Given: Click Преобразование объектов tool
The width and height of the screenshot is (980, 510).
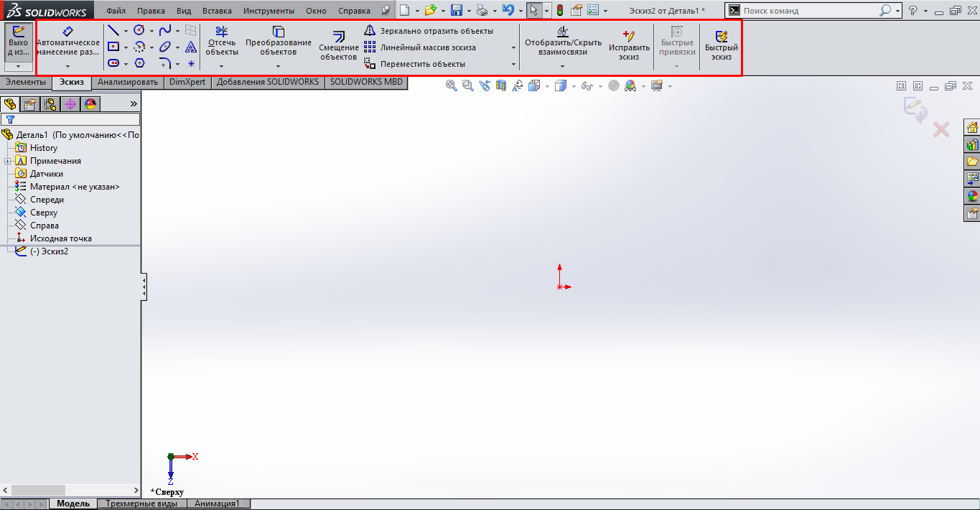Looking at the screenshot, I should (279, 40).
